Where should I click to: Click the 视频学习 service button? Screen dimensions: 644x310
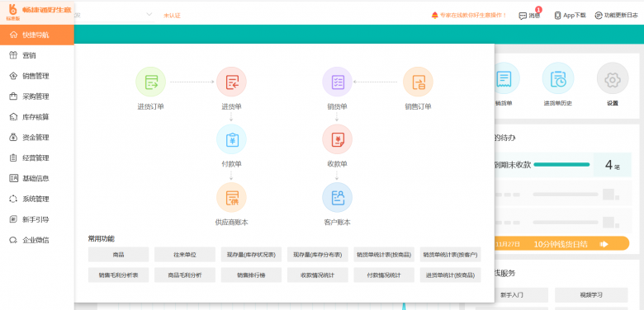point(591,295)
